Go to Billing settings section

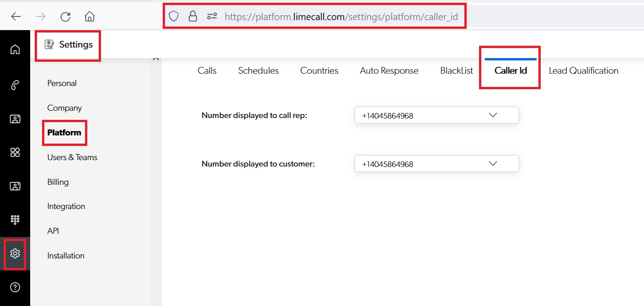pos(58,182)
